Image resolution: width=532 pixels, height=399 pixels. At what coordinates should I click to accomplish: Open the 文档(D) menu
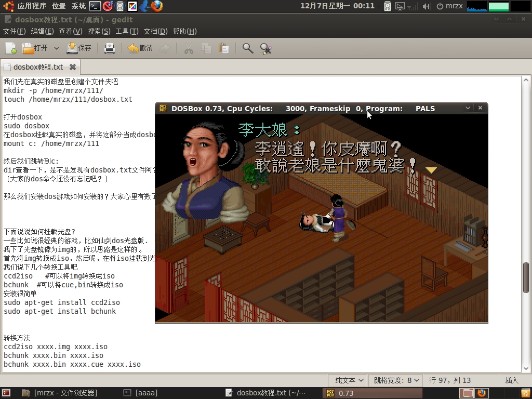[x=156, y=31]
